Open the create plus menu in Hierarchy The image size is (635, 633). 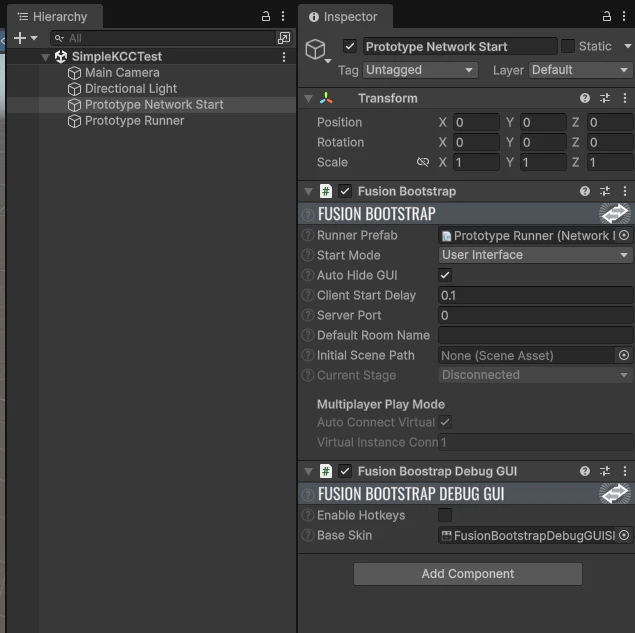point(25,38)
